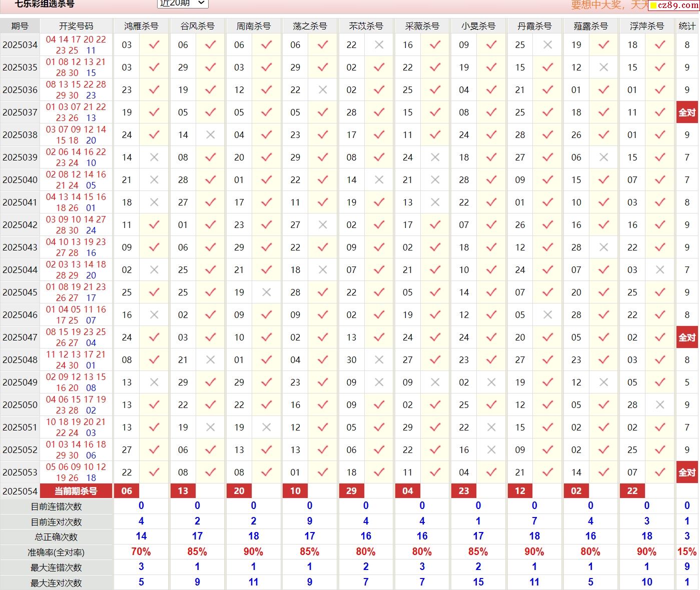Click the cross mark in 浮萍杀号 row 2025044
The image size is (700, 590).
(660, 270)
